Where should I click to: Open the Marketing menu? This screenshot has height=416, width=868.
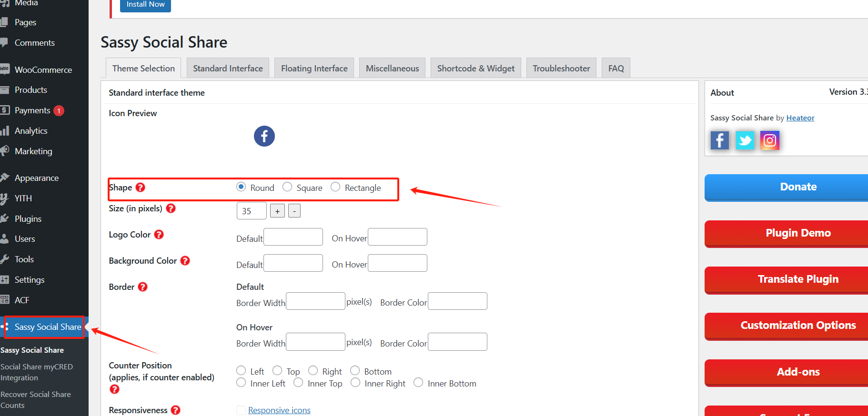click(33, 151)
